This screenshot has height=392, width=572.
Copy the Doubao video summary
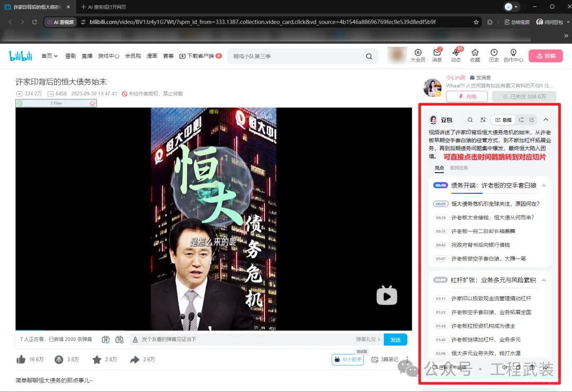[x=522, y=120]
